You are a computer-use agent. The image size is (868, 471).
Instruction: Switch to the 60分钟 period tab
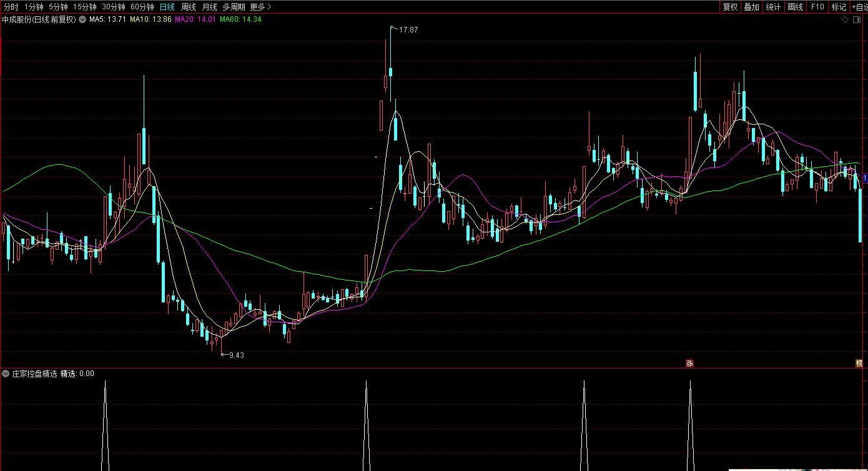142,7
